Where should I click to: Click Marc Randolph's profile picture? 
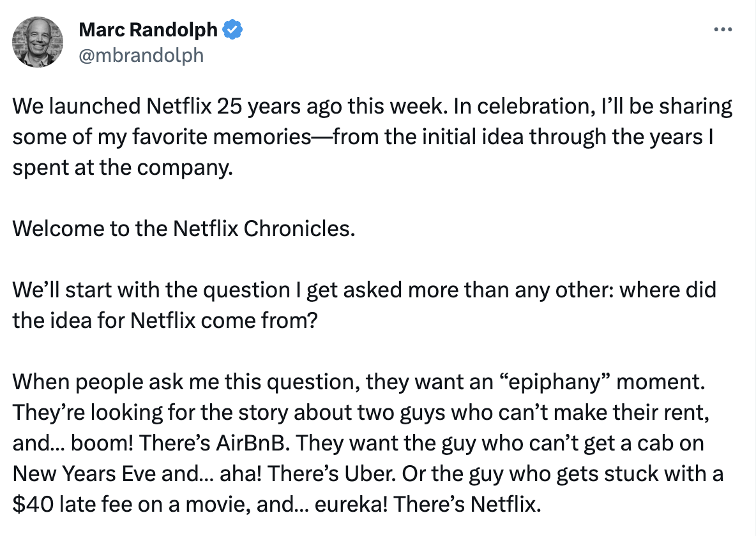click(x=37, y=41)
